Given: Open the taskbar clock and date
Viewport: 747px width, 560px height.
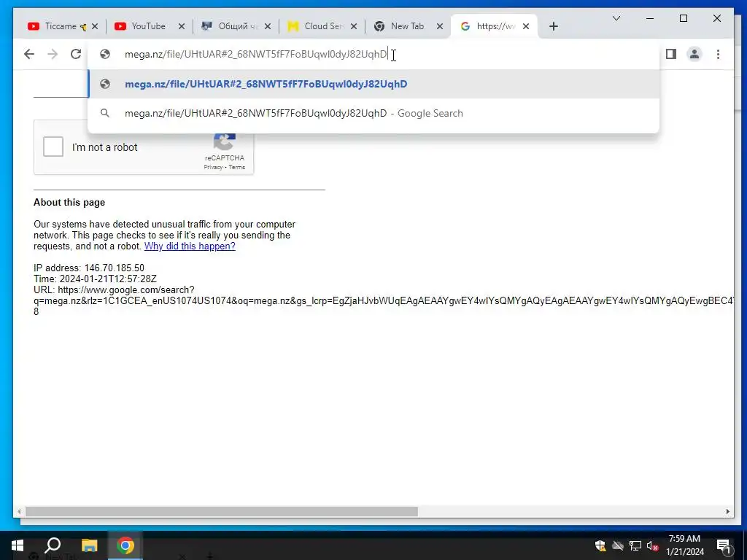Looking at the screenshot, I should click(684, 545).
